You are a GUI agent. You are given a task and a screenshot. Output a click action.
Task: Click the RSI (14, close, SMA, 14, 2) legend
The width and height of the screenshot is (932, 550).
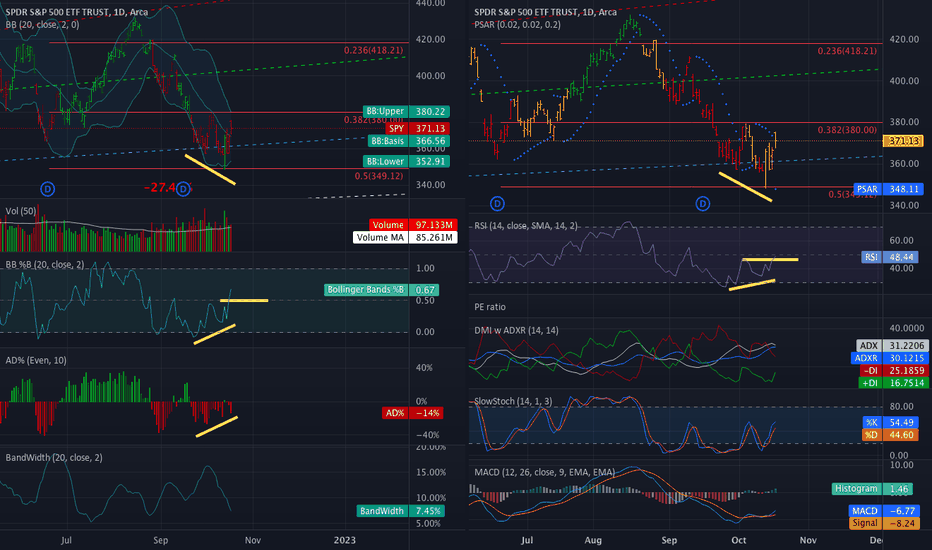[x=526, y=226]
